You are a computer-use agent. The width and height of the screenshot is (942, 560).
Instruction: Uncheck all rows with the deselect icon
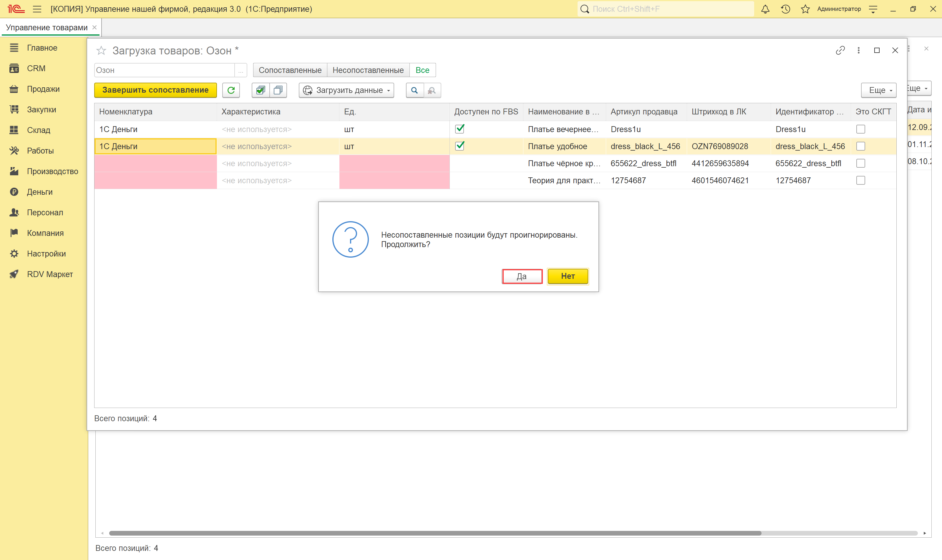pos(278,90)
